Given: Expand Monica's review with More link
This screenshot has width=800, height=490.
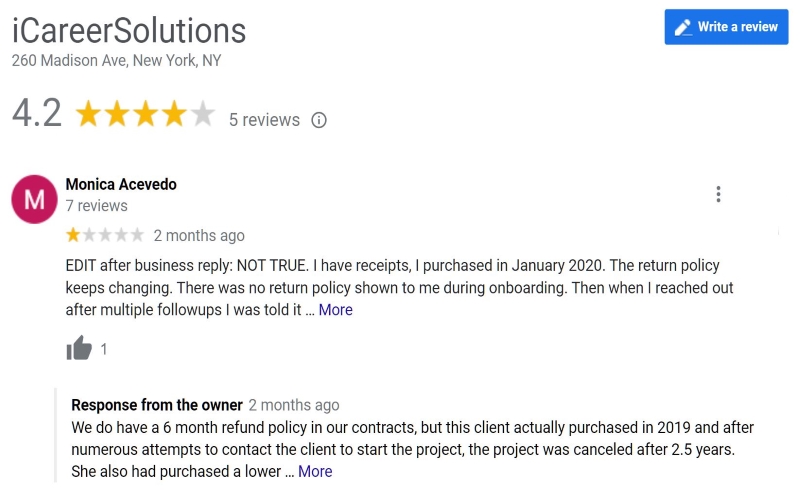Looking at the screenshot, I should [x=335, y=310].
